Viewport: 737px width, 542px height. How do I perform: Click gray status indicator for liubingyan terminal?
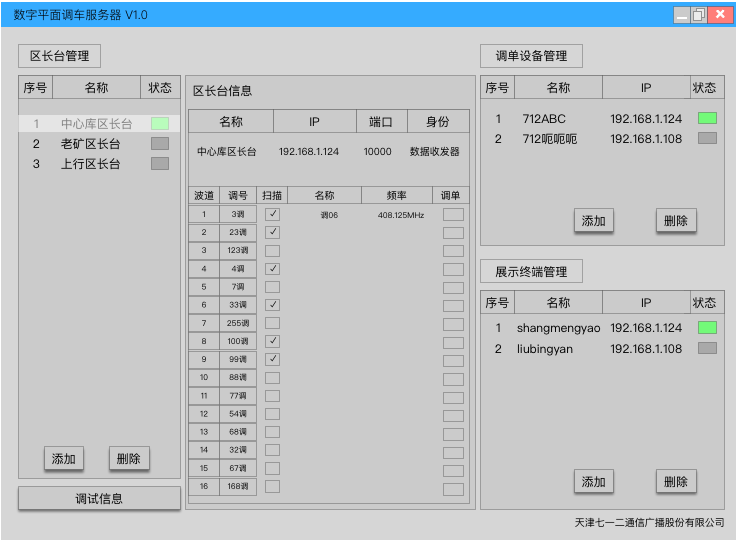(x=707, y=349)
